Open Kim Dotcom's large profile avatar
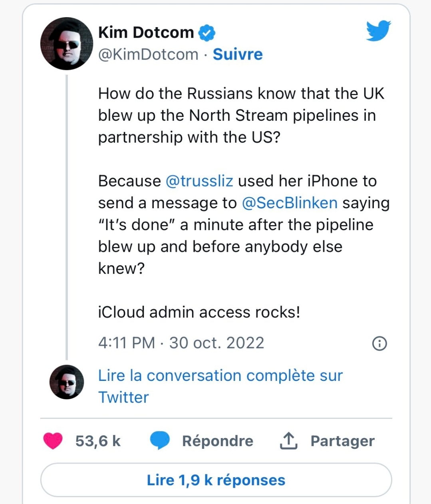This screenshot has height=504, width=431. point(67,44)
